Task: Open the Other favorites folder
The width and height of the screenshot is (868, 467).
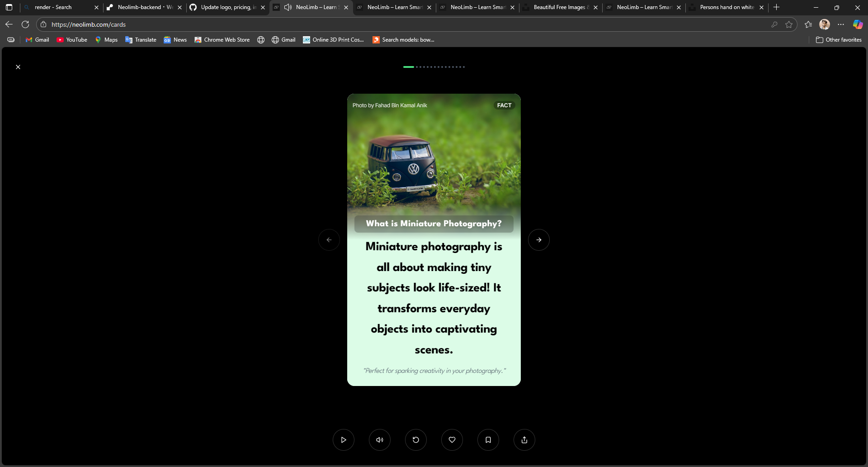Action: pos(839,40)
